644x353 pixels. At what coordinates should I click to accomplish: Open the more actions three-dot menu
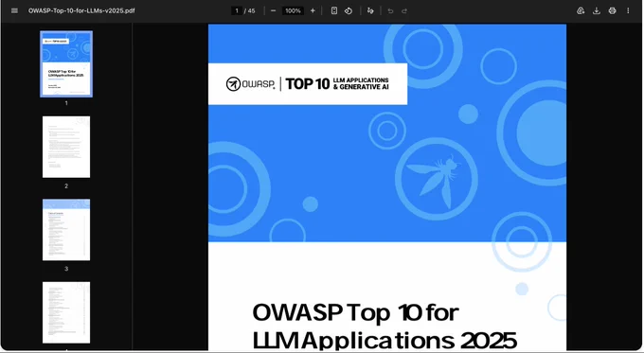(628, 10)
